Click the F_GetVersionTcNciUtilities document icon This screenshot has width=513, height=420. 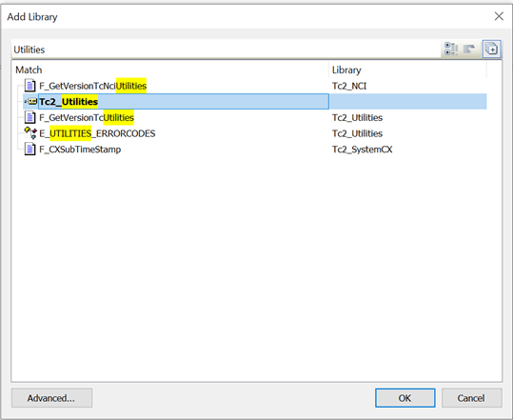tap(30, 86)
